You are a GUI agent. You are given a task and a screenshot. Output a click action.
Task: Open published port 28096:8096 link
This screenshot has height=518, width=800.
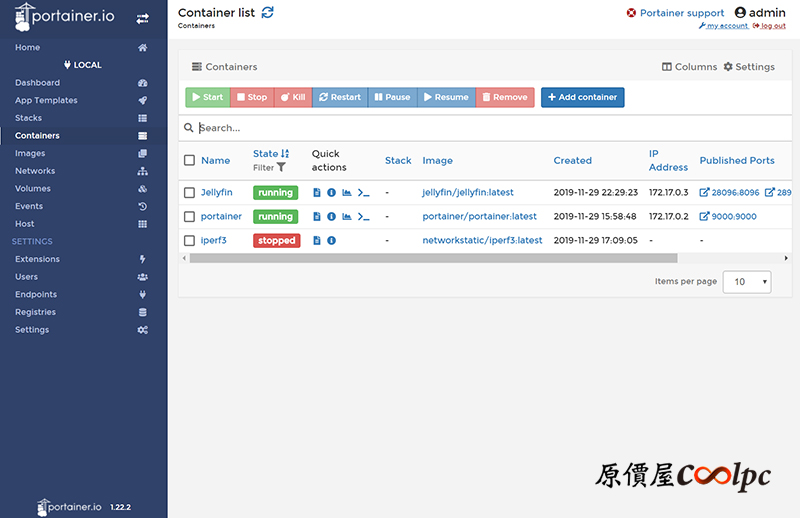730,192
